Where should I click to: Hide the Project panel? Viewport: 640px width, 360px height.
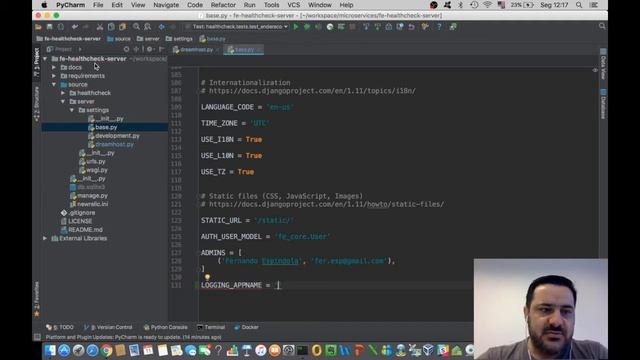click(162, 49)
